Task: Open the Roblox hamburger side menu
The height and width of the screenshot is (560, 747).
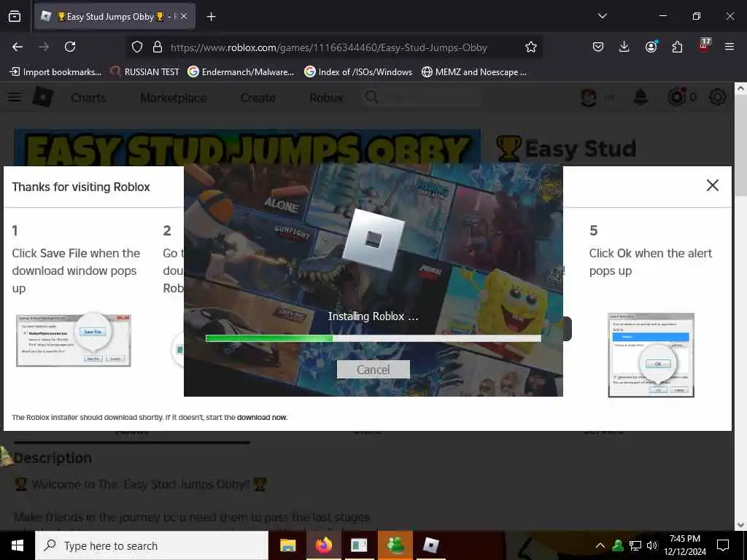Action: click(15, 97)
